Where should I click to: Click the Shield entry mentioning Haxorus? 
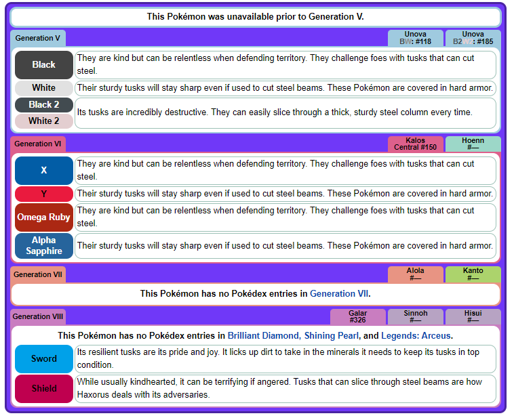coord(285,389)
